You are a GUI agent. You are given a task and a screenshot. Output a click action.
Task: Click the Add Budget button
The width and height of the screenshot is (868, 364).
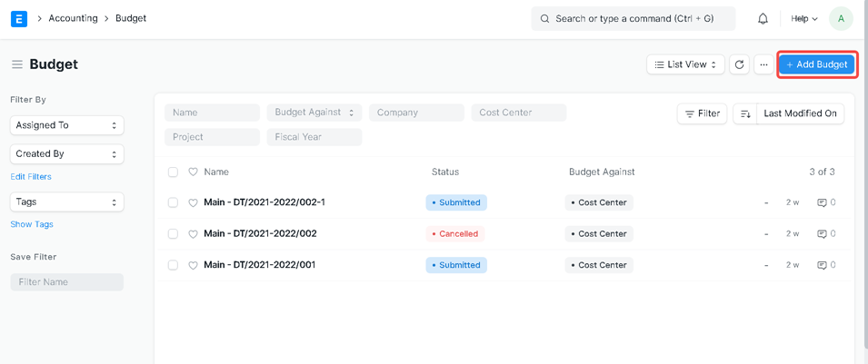pyautogui.click(x=817, y=64)
